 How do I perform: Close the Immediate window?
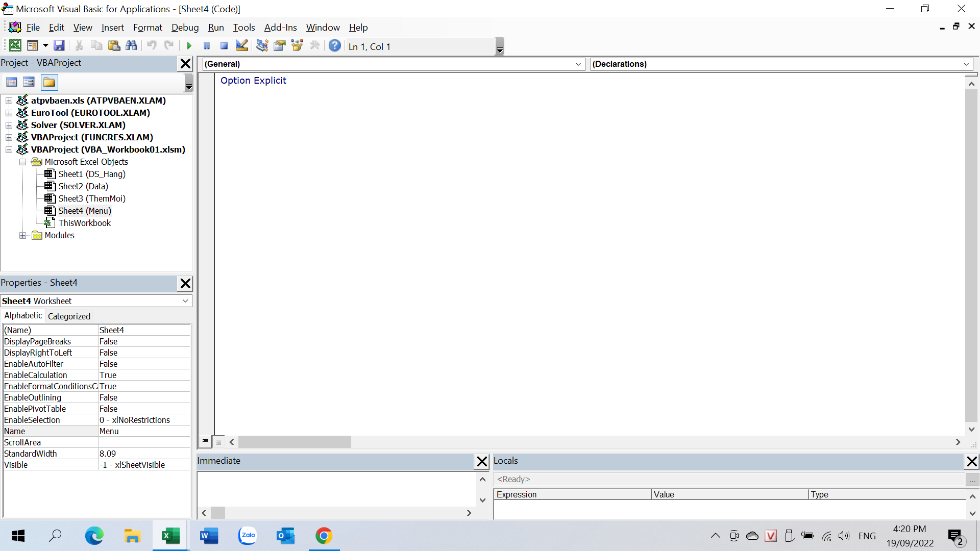[x=482, y=462]
